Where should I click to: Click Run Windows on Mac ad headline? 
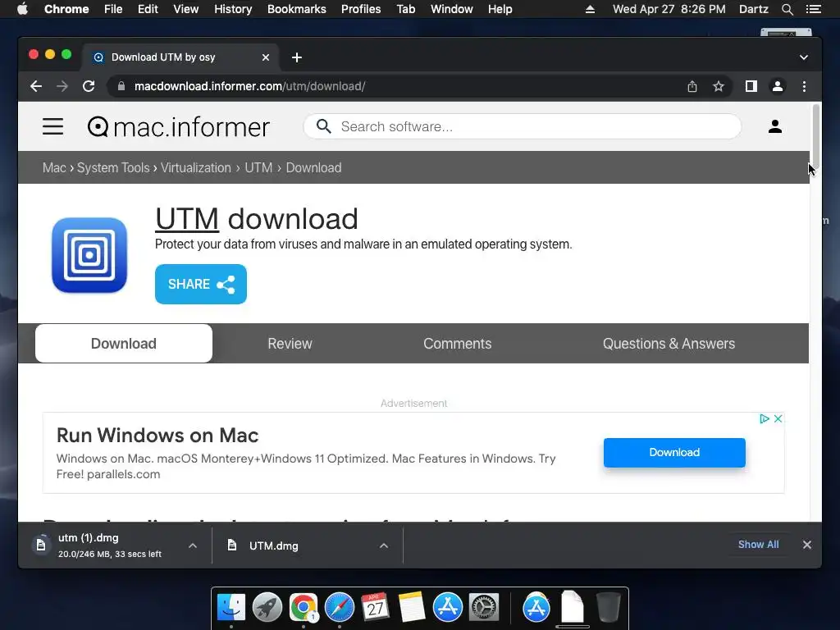(157, 435)
